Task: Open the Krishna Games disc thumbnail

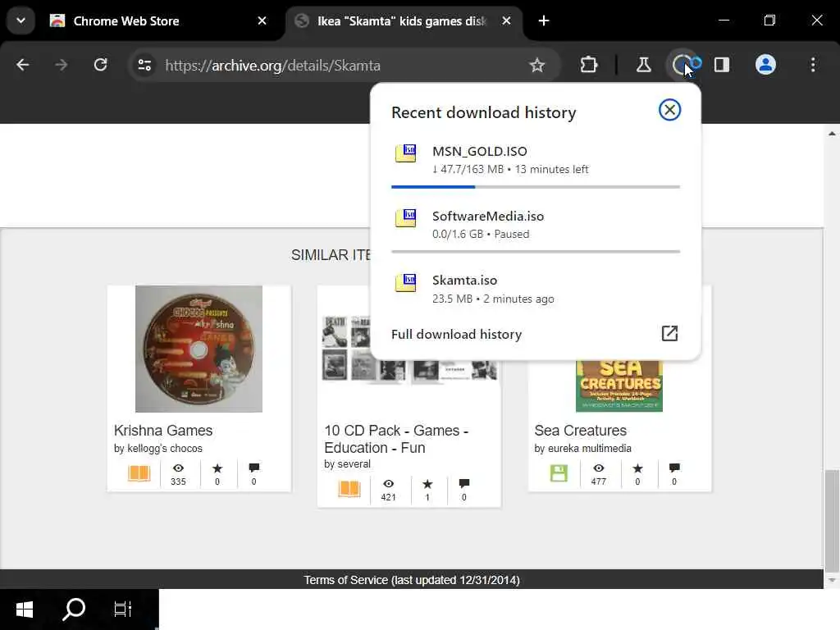Action: [x=199, y=349]
